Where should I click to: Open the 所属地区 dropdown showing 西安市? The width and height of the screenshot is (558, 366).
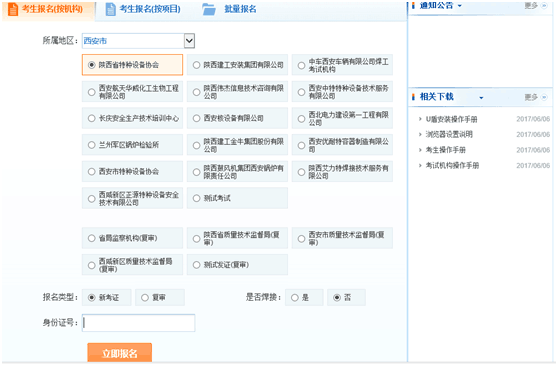click(138, 41)
